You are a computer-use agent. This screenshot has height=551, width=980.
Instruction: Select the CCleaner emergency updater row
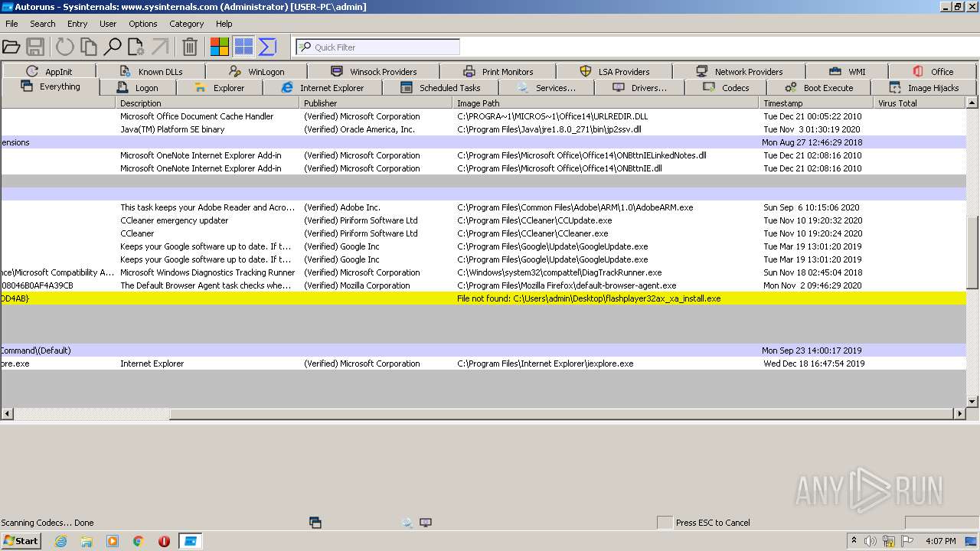(x=483, y=220)
